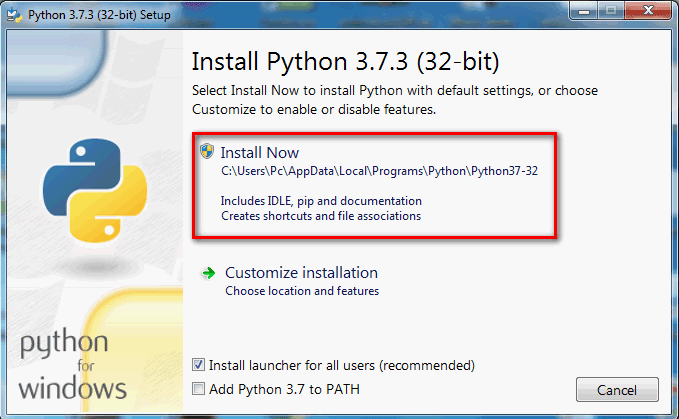Open Customize installation options

[301, 273]
